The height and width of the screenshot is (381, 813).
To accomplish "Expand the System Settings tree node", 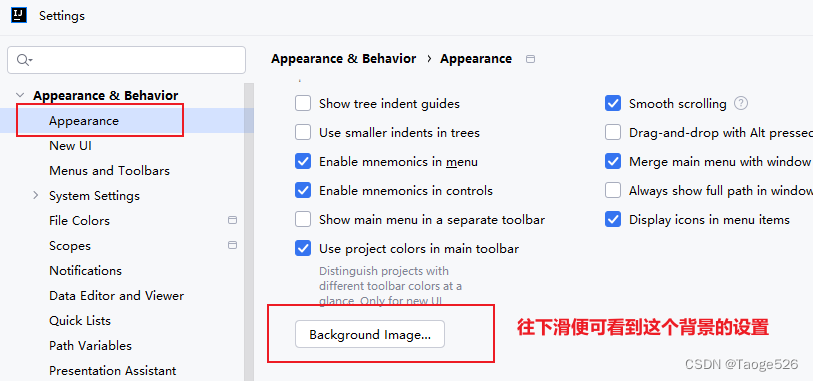I will [x=36, y=195].
